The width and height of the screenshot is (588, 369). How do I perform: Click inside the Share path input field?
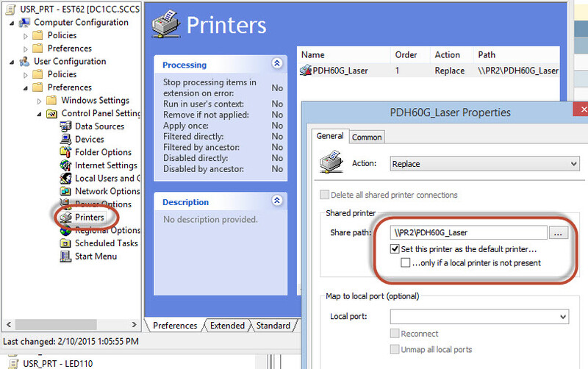[x=468, y=232]
